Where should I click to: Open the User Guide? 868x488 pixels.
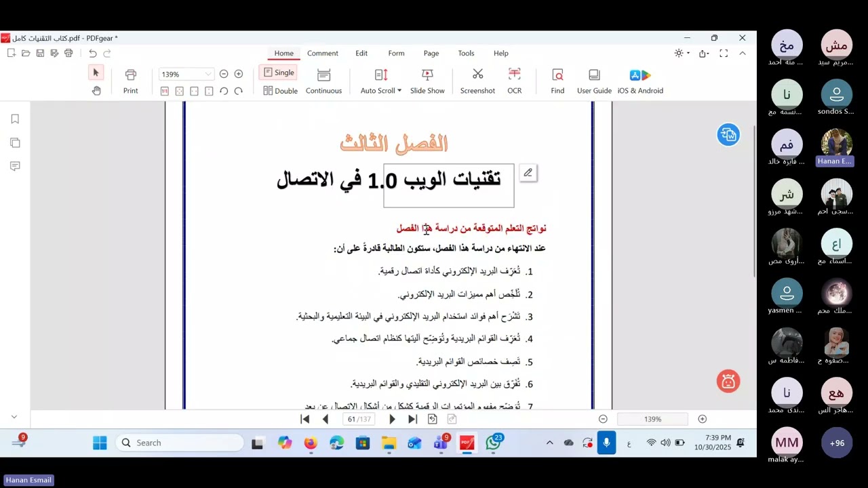click(x=594, y=81)
